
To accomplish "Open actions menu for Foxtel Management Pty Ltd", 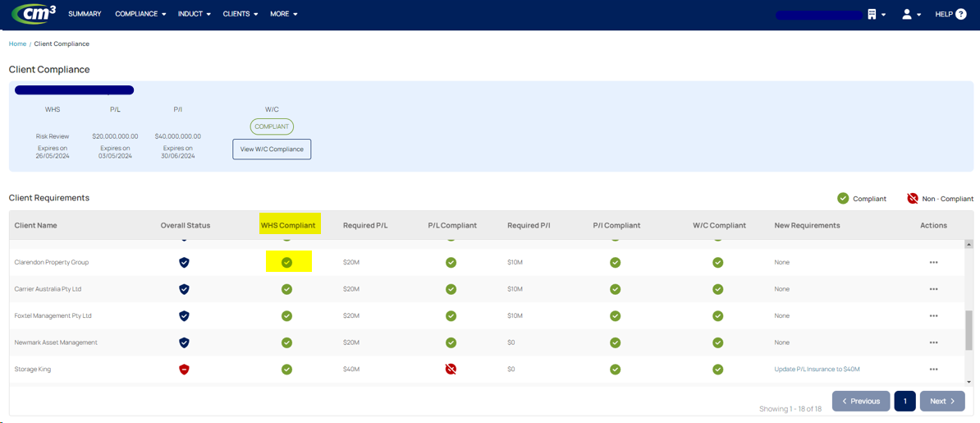I will 934,316.
